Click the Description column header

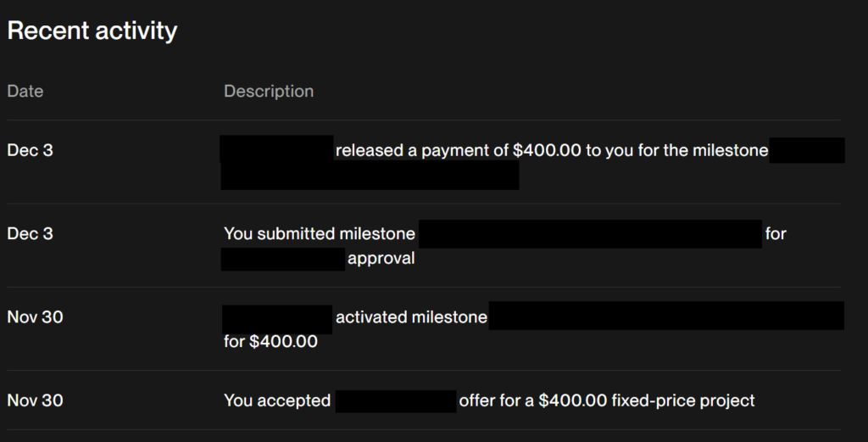click(268, 91)
